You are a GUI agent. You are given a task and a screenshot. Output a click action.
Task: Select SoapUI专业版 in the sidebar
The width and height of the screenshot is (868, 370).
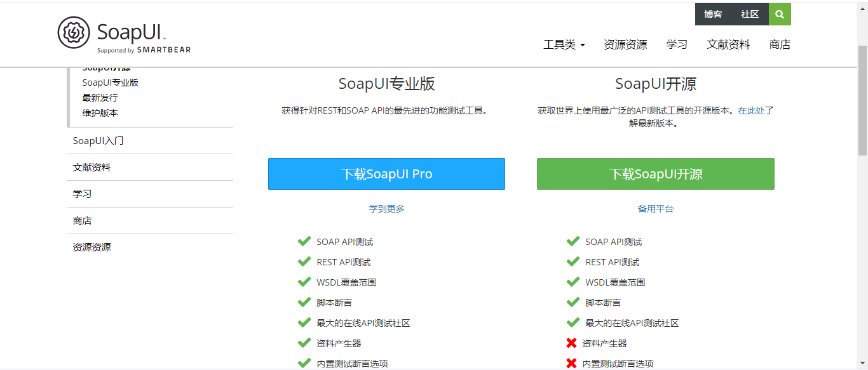[x=111, y=83]
